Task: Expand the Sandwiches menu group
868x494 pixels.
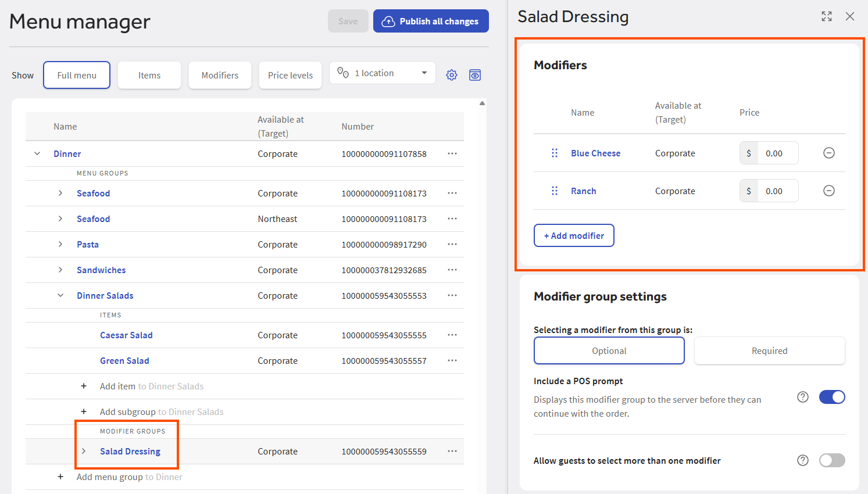Action: pyautogui.click(x=60, y=270)
